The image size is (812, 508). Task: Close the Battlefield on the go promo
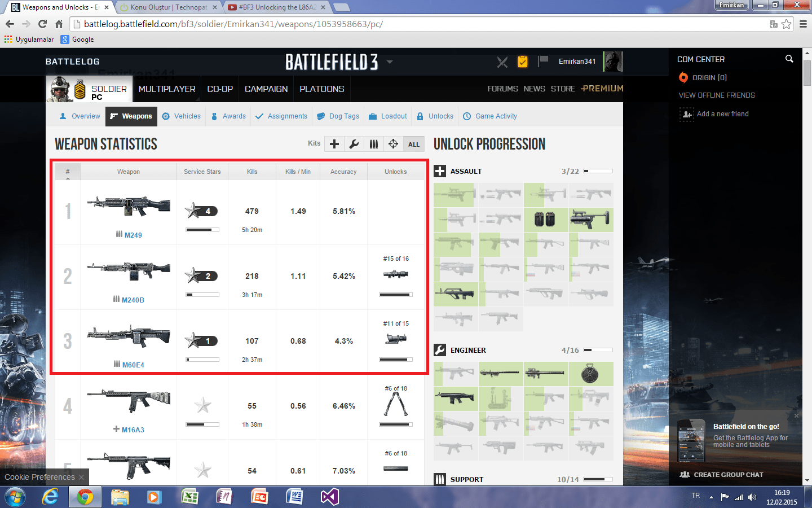(x=796, y=415)
